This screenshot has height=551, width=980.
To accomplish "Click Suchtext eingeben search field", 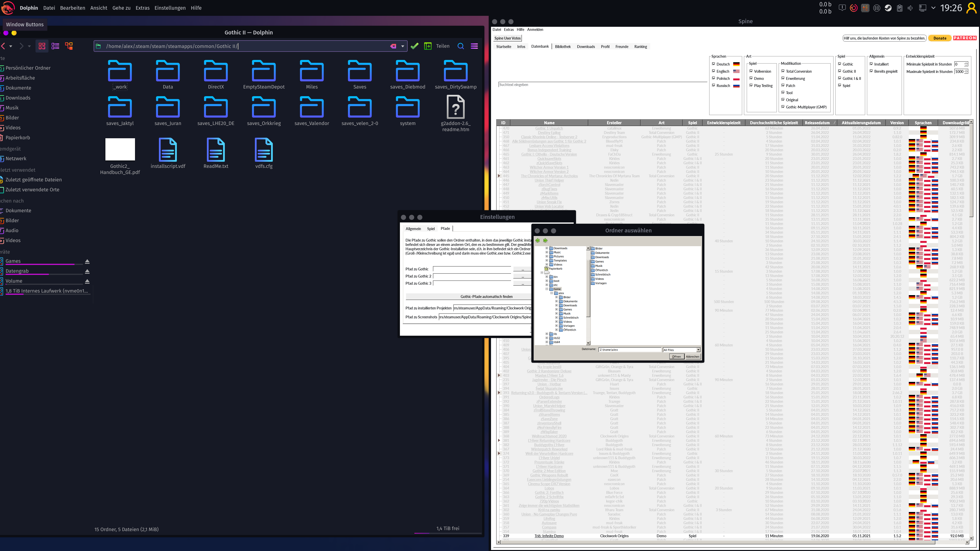I will tap(601, 85).
